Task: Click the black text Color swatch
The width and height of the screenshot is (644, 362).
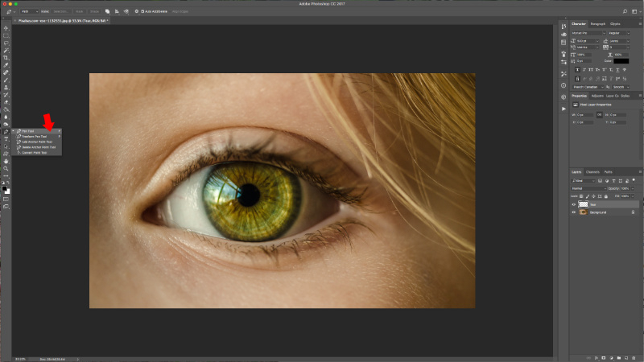Action: [x=623, y=60]
